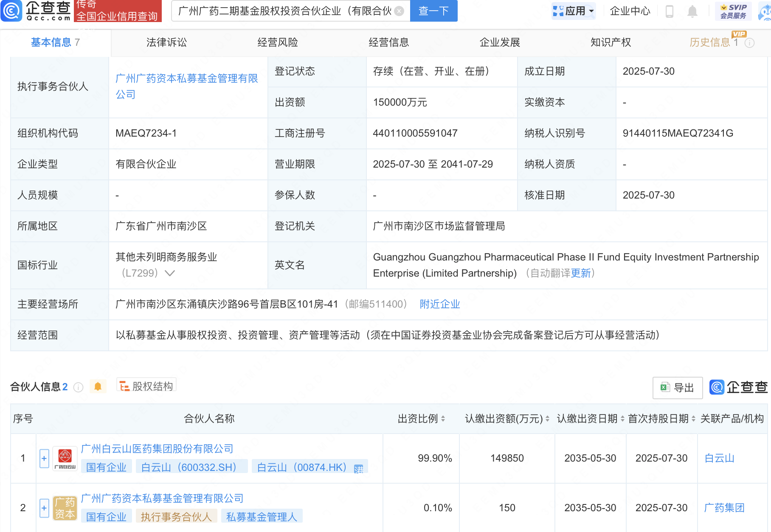Open the 附近企业 link
This screenshot has height=532, width=771.
coord(439,304)
